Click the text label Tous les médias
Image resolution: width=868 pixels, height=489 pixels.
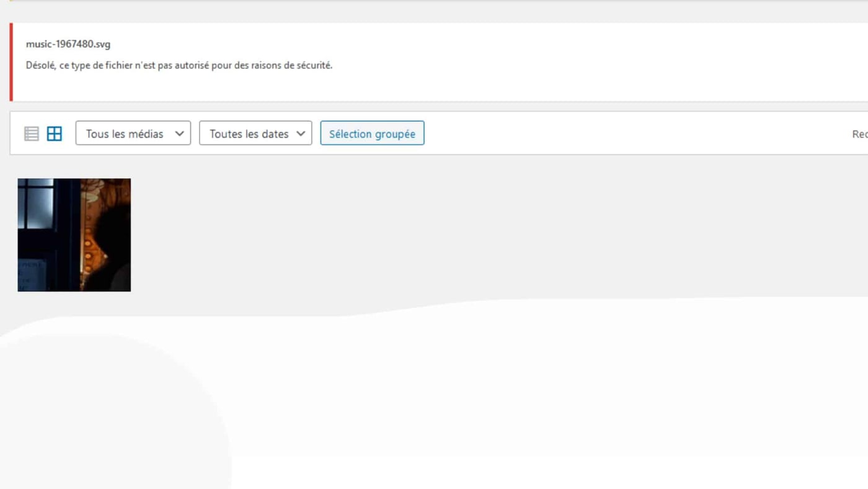(x=125, y=134)
